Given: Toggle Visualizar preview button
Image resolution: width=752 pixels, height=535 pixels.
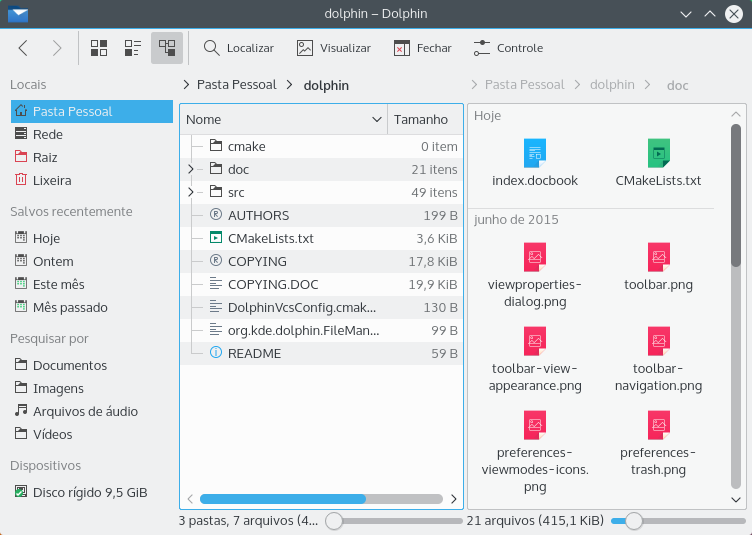Looking at the screenshot, I should [333, 48].
